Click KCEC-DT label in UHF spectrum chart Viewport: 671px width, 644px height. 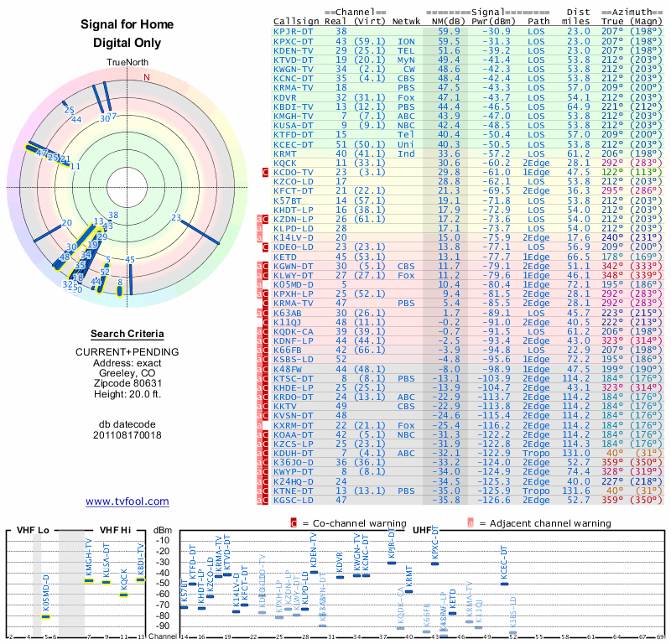click(504, 563)
